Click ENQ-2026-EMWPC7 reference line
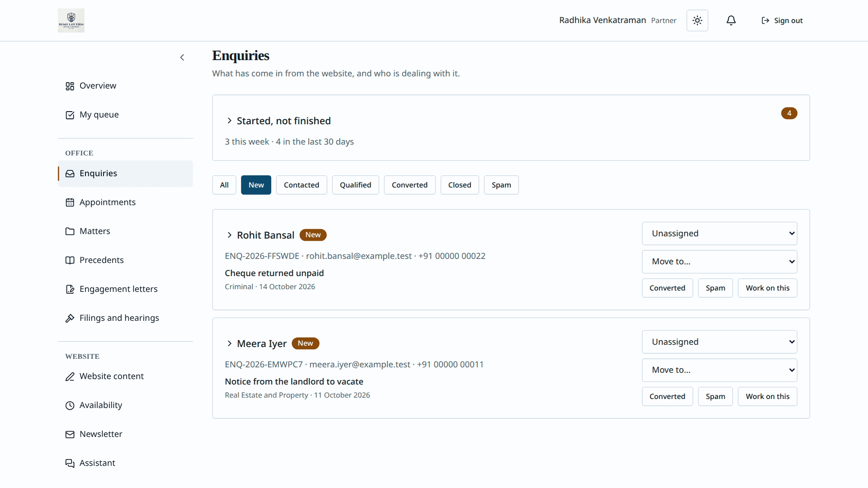The width and height of the screenshot is (868, 488). click(354, 364)
